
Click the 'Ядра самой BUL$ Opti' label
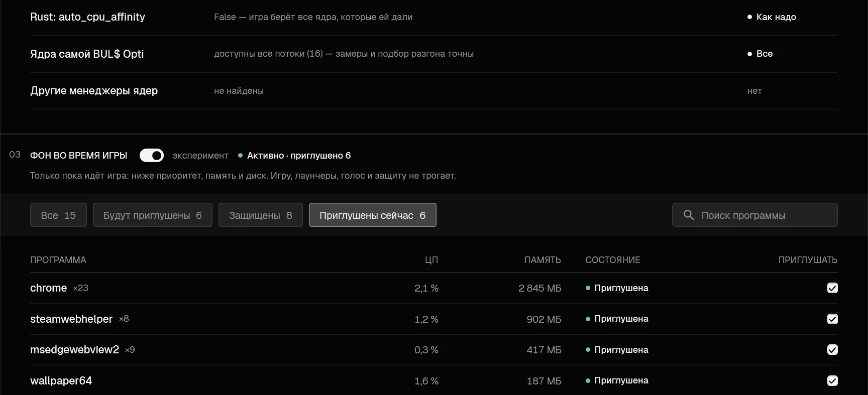(x=87, y=54)
